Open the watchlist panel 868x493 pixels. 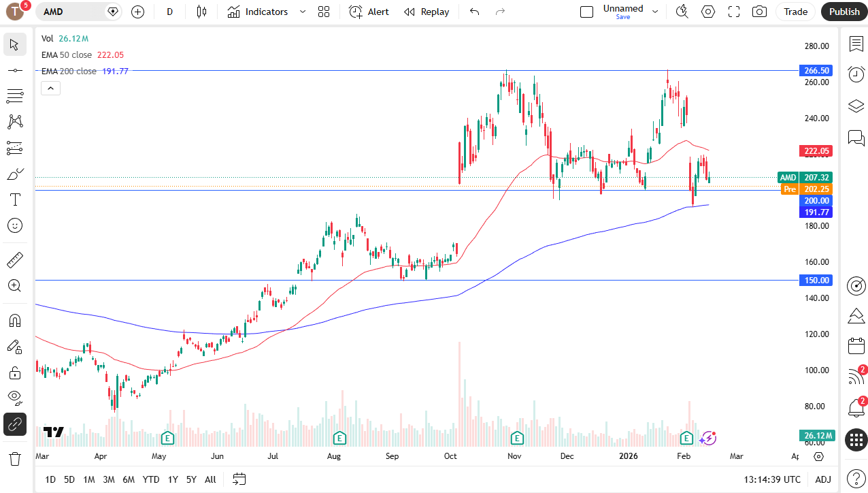856,44
